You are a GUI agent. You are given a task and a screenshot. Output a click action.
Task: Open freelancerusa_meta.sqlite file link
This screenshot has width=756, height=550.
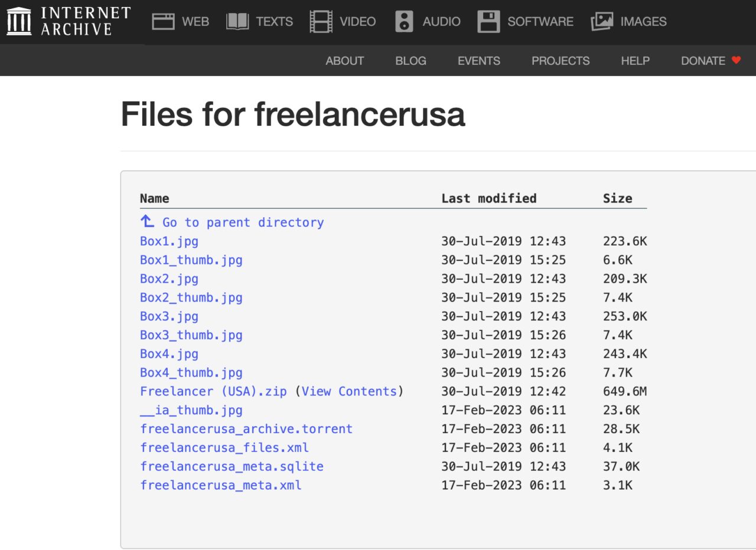(x=232, y=466)
